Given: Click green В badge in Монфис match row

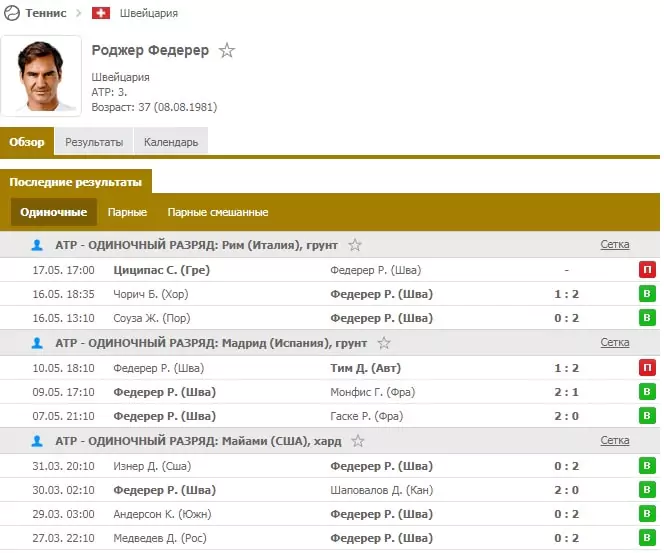Looking at the screenshot, I should (647, 392).
